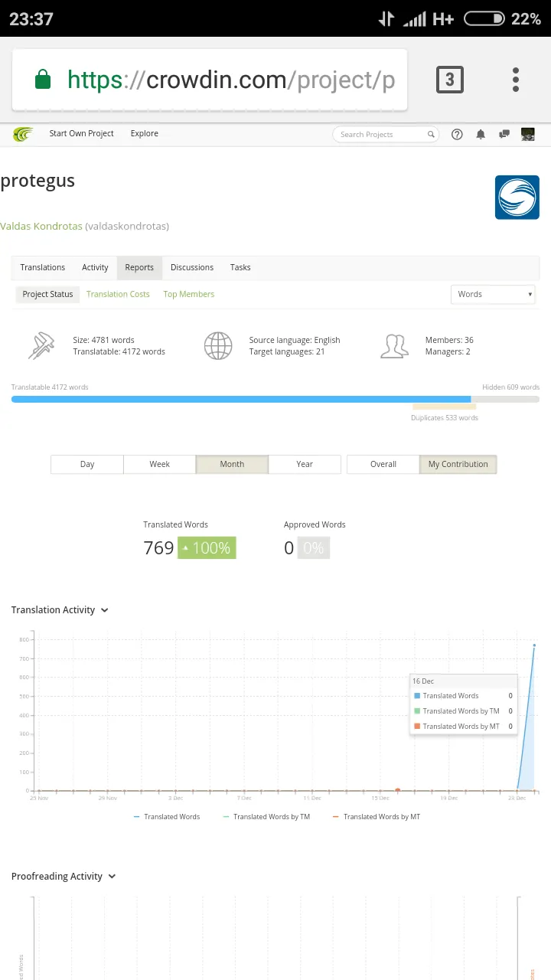Select the Reports tab
This screenshot has height=980, width=551.
pyautogui.click(x=139, y=267)
